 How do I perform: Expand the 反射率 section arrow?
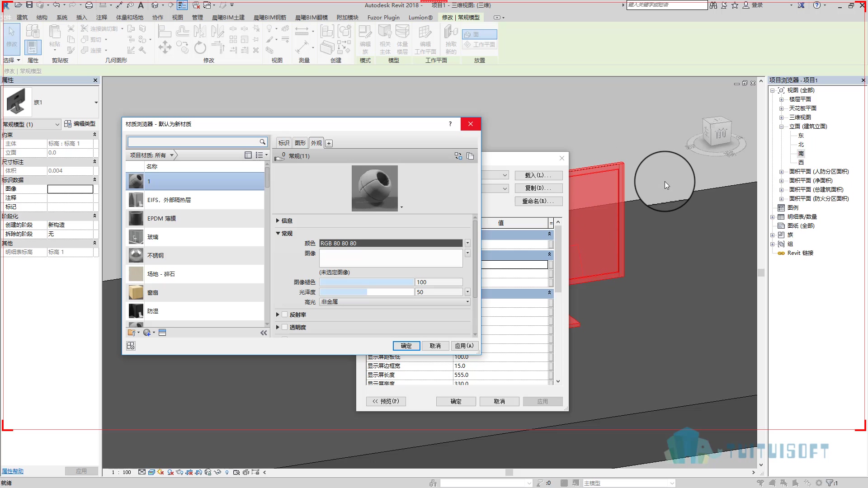coord(278,314)
